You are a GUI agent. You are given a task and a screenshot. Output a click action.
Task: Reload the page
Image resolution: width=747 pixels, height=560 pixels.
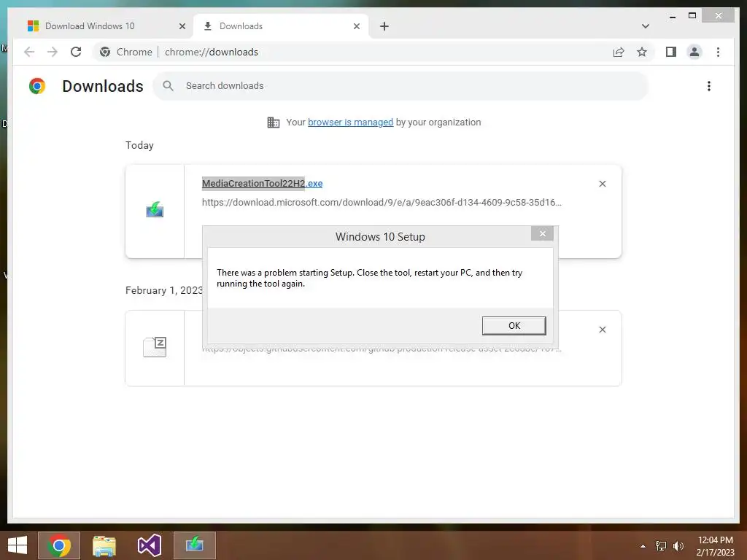point(76,52)
